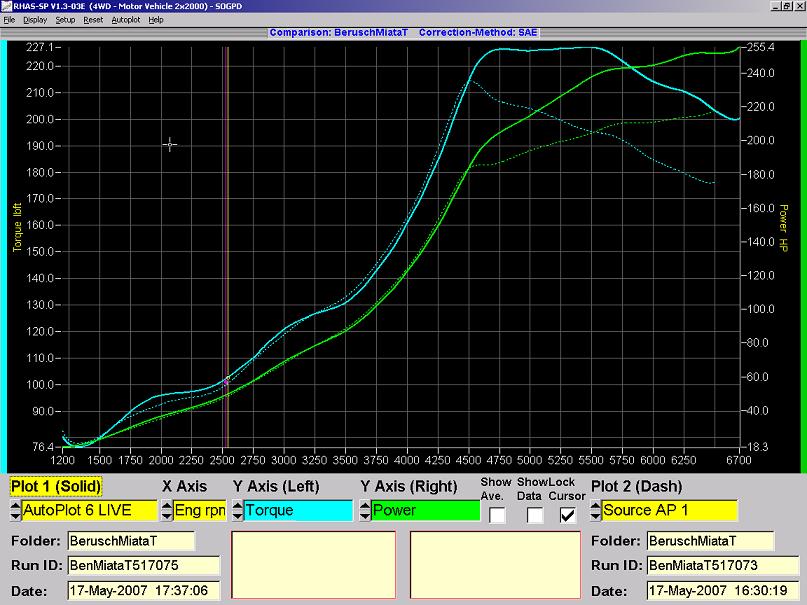Click the Power HP axis label
807x605 pixels.
pyautogui.click(x=783, y=227)
